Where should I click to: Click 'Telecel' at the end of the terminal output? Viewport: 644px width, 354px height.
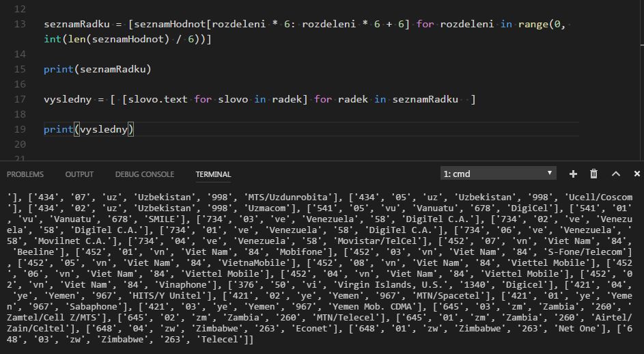222,339
